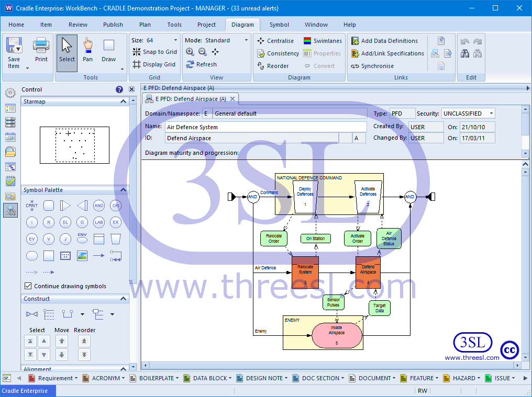Click the HAZARD item type button
532x397 pixels.
460,378
